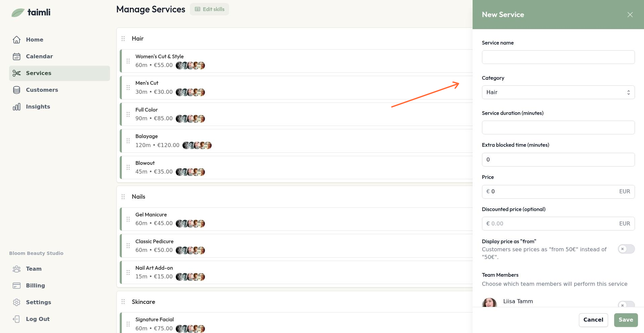
Task: Grab the drag handle for Balayage service
Action: (128, 141)
